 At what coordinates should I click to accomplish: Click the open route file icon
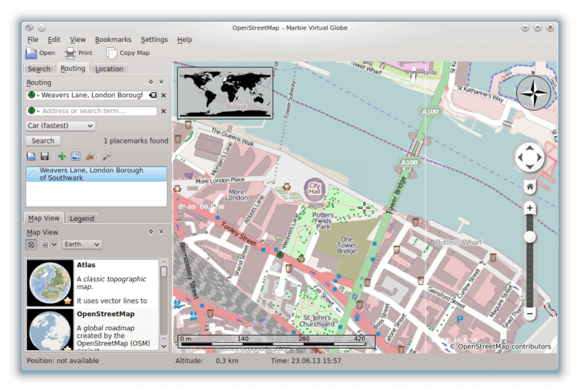click(31, 157)
